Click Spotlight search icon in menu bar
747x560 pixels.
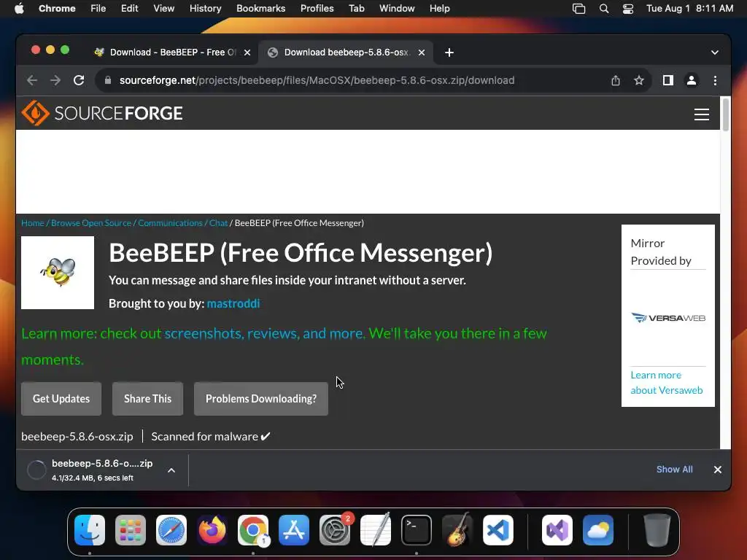coord(603,9)
